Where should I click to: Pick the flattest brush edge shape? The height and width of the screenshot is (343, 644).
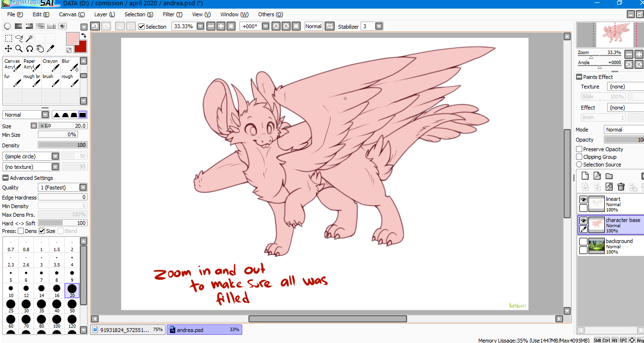click(82, 115)
